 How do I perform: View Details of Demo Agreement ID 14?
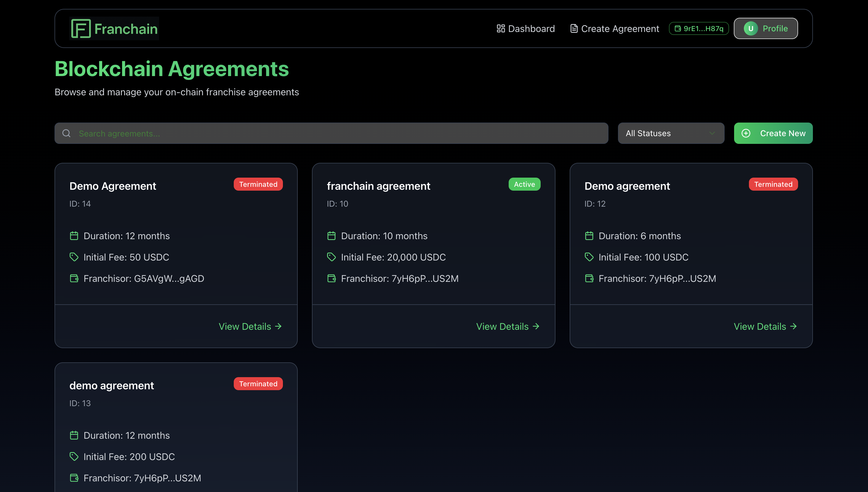click(250, 326)
